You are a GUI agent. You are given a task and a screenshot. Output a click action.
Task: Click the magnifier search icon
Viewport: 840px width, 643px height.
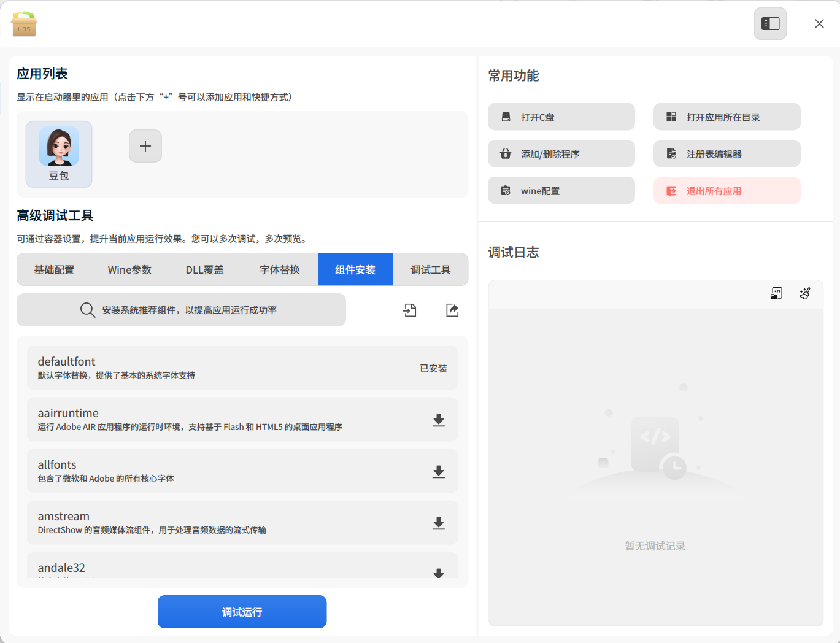tap(88, 310)
